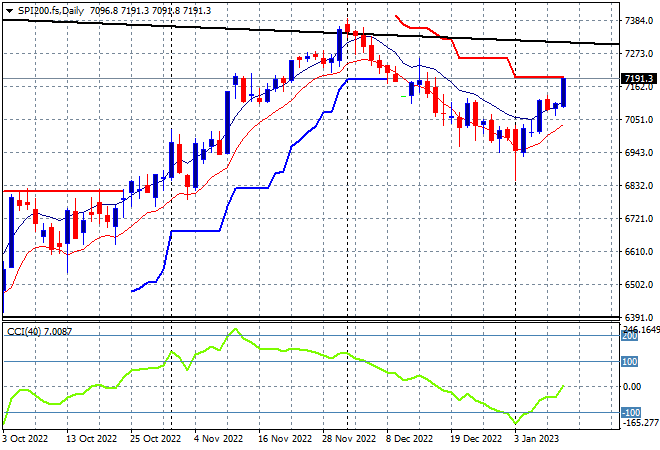This screenshot has width=660, height=450.
Task: Click the green CCI line's peak above the 200 level
Action: click(x=235, y=329)
